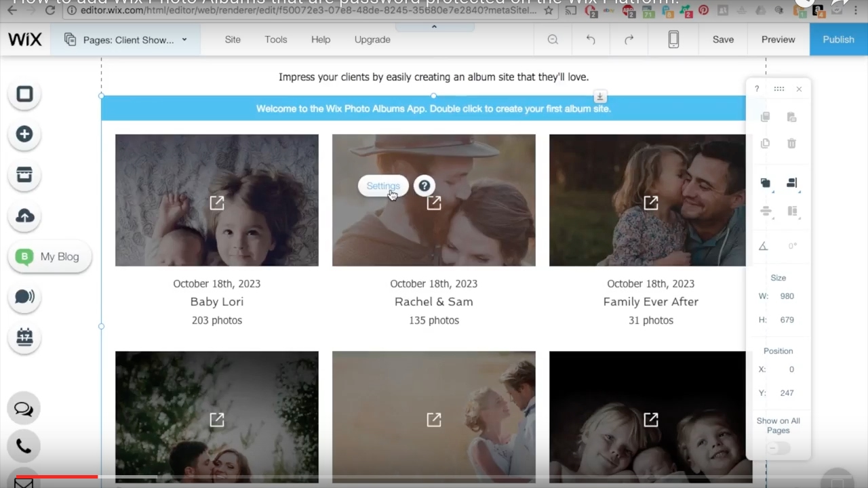
Task: Click the 'Family Ever After' title text
Action: pyautogui.click(x=651, y=302)
